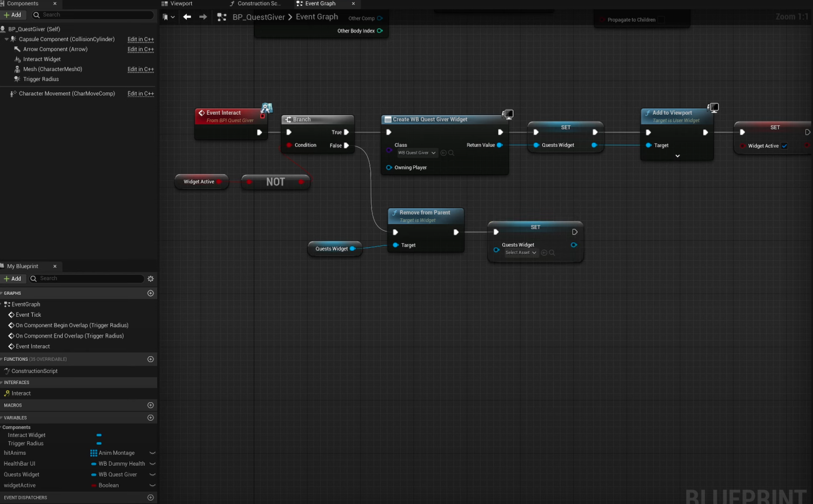This screenshot has width=813, height=504.
Task: Expand the Add to Viewport node's advanced arrow
Action: point(677,156)
